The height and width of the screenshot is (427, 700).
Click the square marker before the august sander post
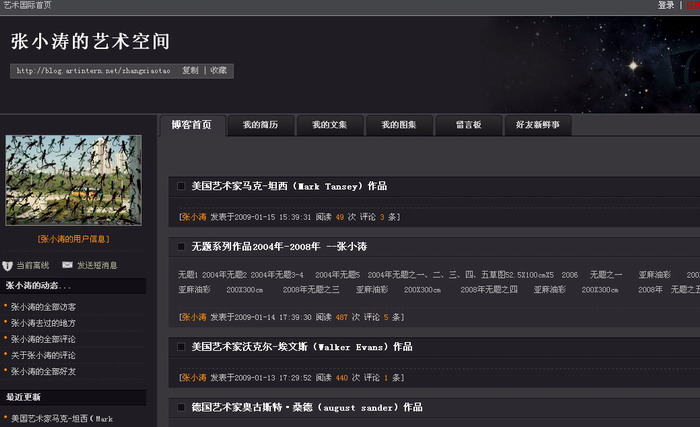coord(181,408)
